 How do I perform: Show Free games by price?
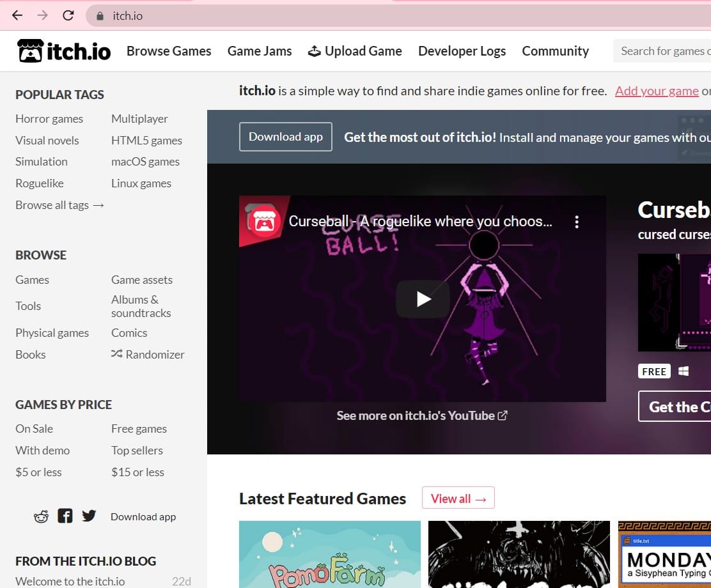139,428
